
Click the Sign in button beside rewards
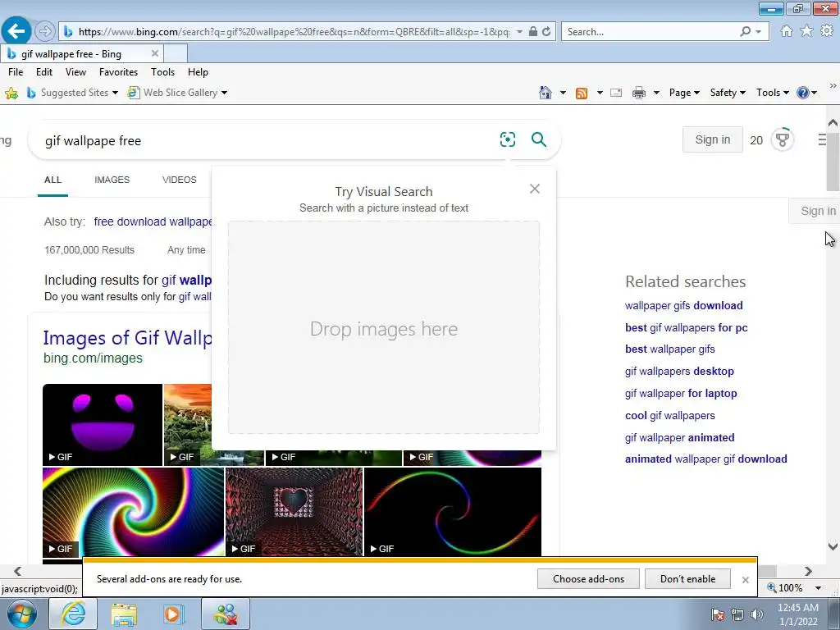(x=713, y=139)
